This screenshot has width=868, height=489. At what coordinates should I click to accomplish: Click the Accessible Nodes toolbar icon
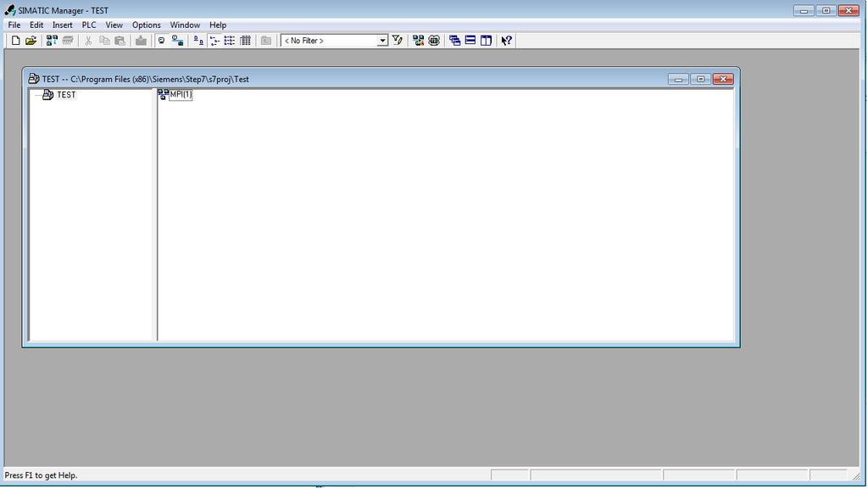click(x=52, y=41)
